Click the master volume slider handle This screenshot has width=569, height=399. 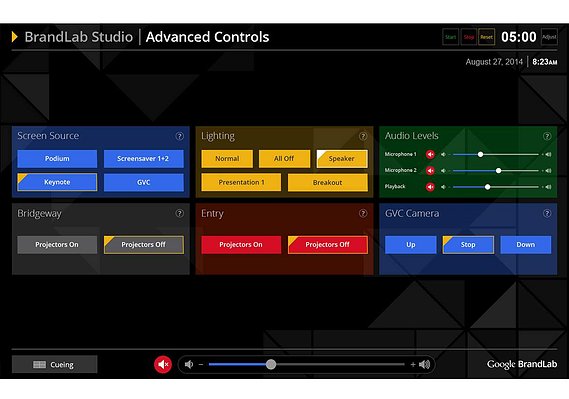(271, 364)
